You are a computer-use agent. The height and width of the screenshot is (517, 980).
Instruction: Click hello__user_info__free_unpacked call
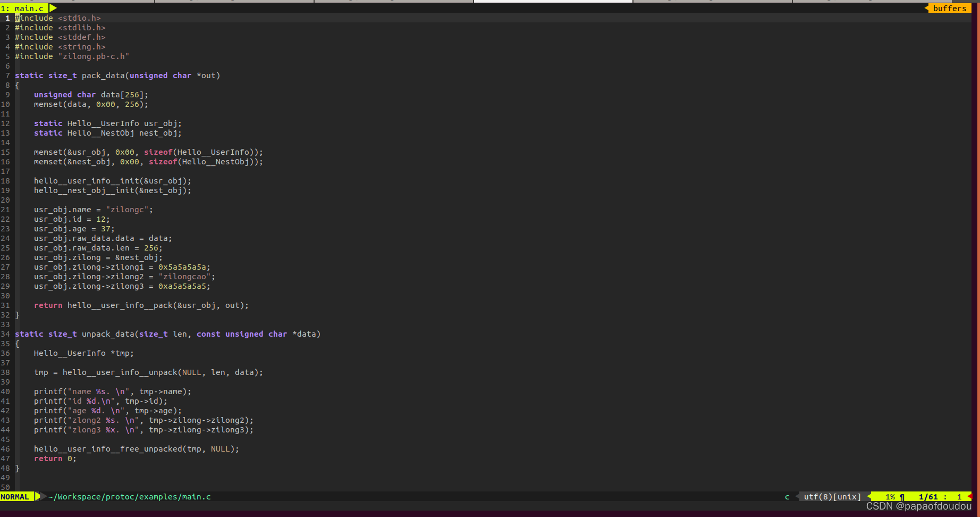[137, 449]
